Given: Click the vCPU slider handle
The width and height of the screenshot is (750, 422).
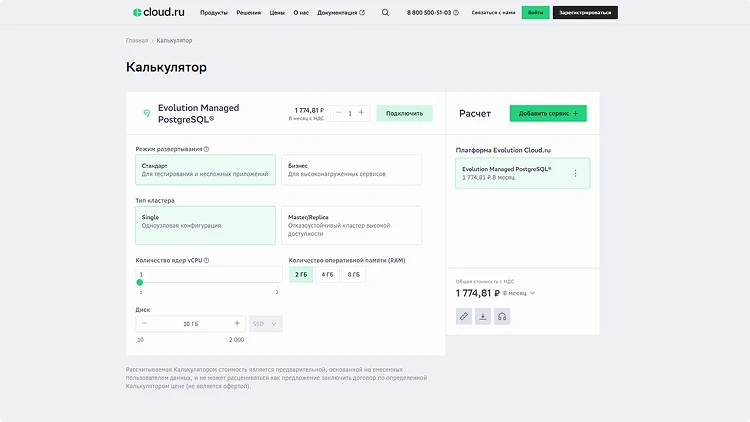Looking at the screenshot, I should (140, 282).
